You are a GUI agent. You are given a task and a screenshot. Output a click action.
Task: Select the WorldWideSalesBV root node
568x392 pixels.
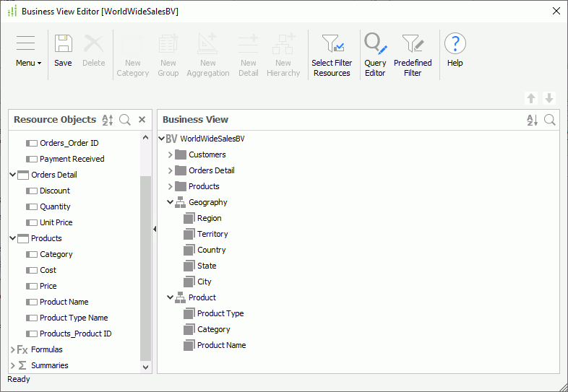tap(212, 139)
